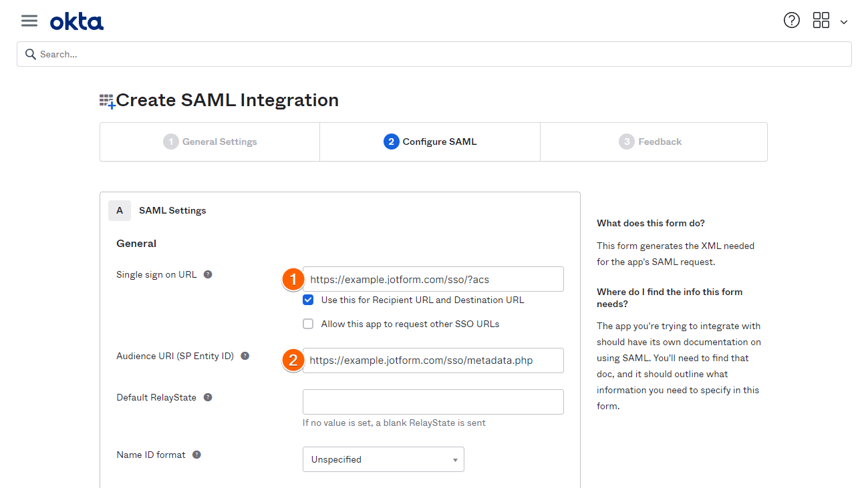Screen dimensions: 868x488
Task: Focus the Search box
Action: (x=434, y=54)
